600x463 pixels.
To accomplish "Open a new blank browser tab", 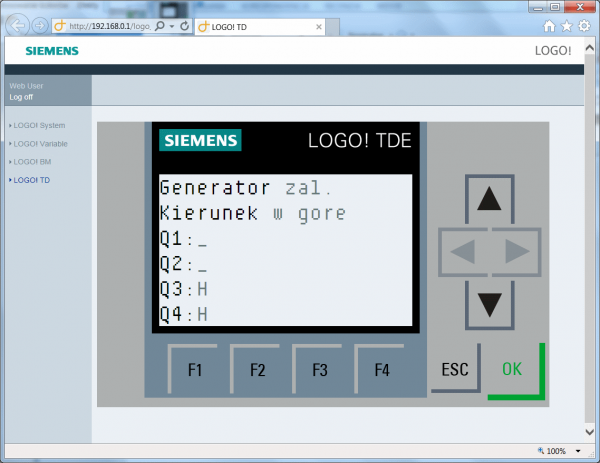I will click(x=332, y=27).
